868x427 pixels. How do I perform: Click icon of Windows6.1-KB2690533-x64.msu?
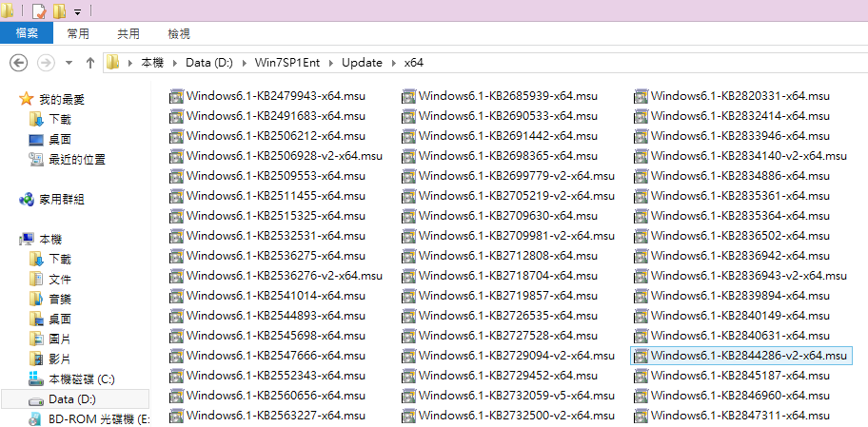408,116
